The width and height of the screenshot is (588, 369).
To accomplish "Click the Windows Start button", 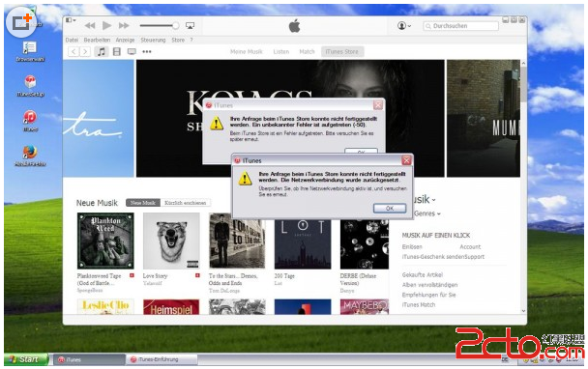I will pyautogui.click(x=26, y=359).
